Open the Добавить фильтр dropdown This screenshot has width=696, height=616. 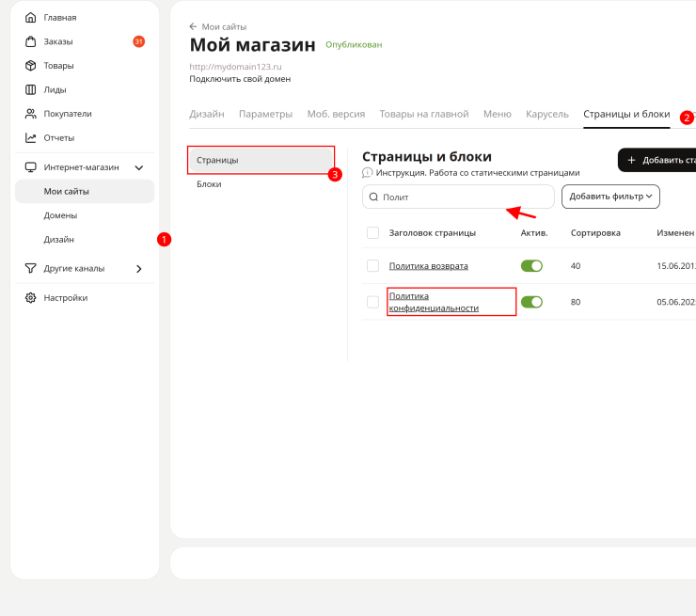click(610, 197)
